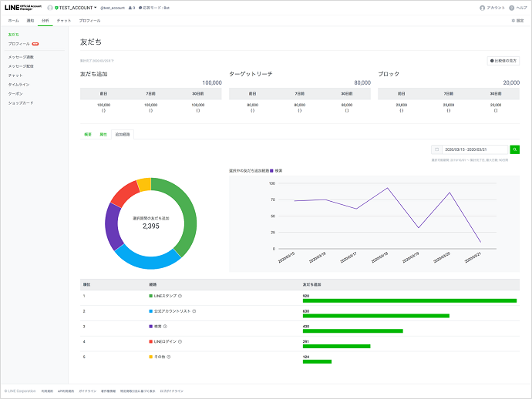Click help icon next to LINEスタンプ
The image size is (532, 399).
pos(180,295)
